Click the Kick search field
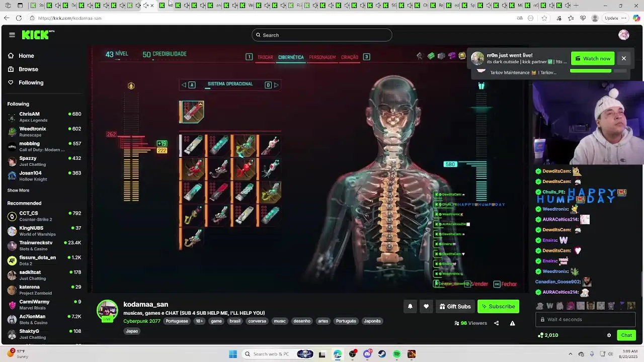 322,35
